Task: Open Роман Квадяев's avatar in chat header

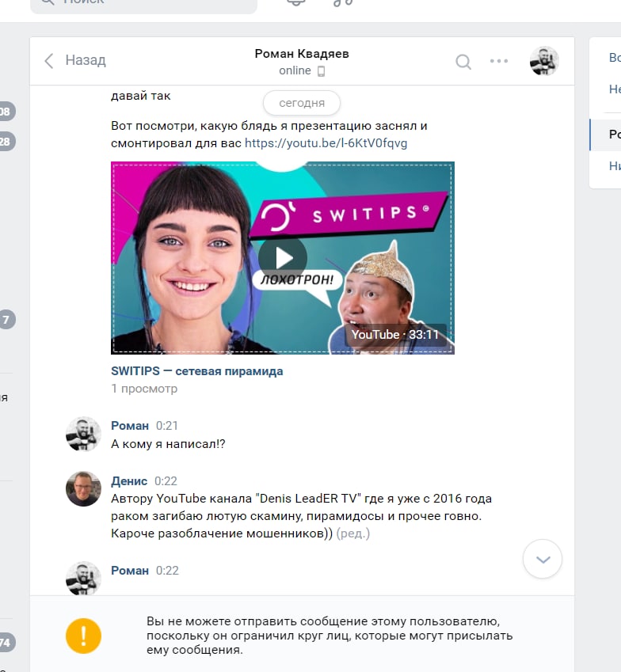Action: [x=544, y=61]
